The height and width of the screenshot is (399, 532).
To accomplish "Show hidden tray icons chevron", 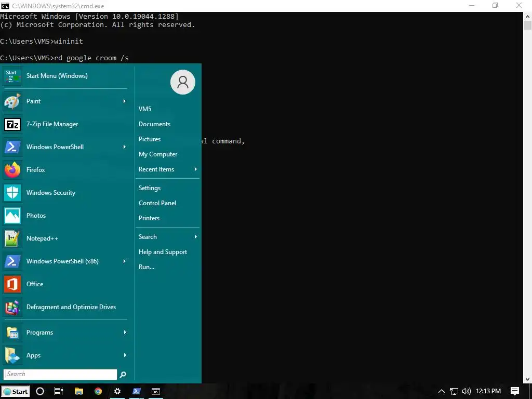I will pos(442,391).
